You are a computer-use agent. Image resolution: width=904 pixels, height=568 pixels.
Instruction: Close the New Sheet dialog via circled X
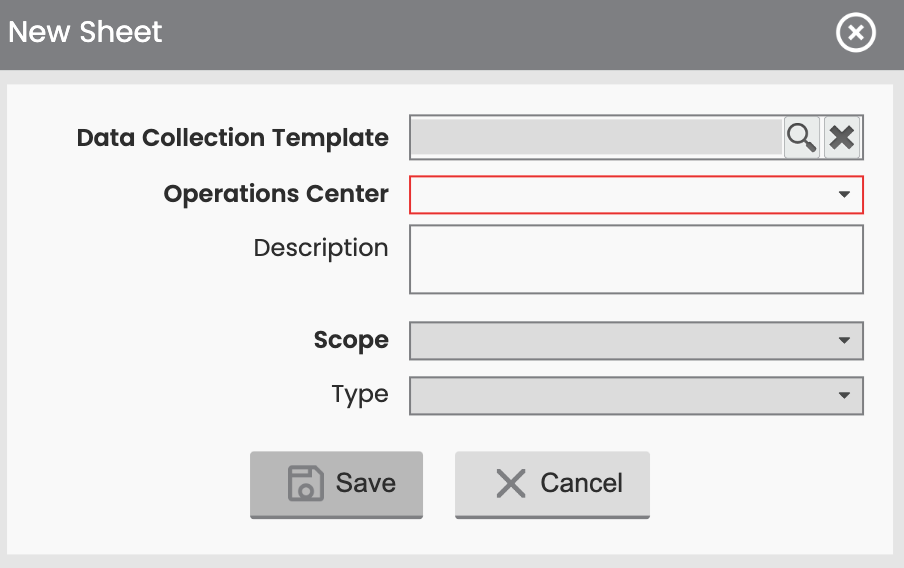point(856,32)
